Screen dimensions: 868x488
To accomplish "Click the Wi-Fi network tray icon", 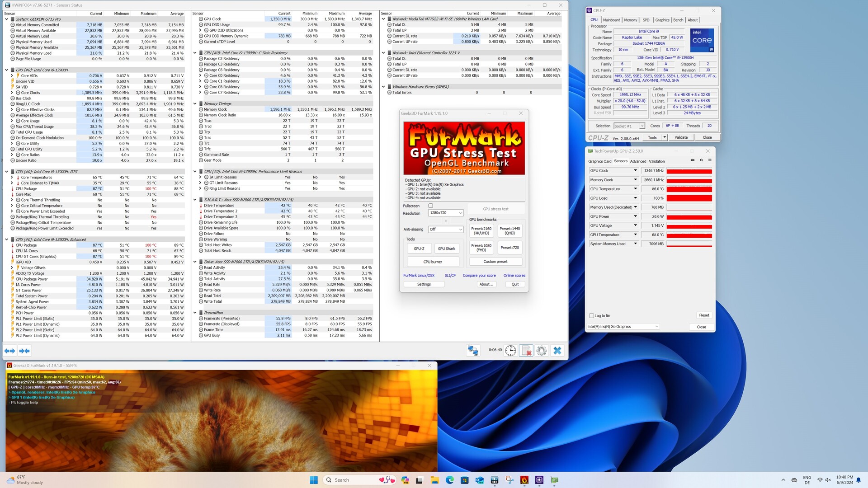I will pos(820,480).
